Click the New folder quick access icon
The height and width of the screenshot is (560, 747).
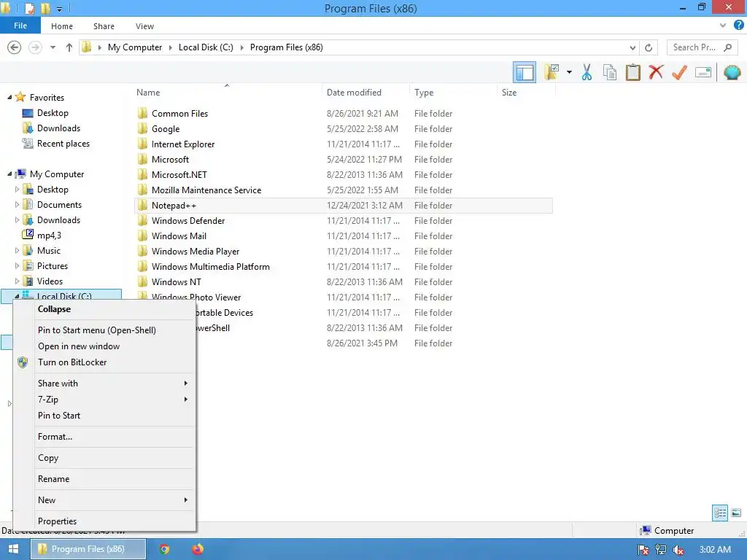pyautogui.click(x=45, y=8)
